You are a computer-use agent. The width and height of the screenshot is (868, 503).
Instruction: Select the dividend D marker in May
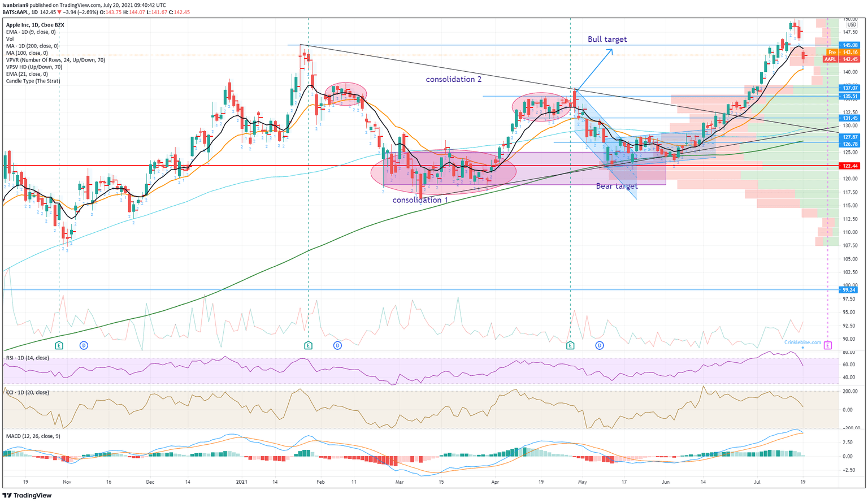point(600,345)
